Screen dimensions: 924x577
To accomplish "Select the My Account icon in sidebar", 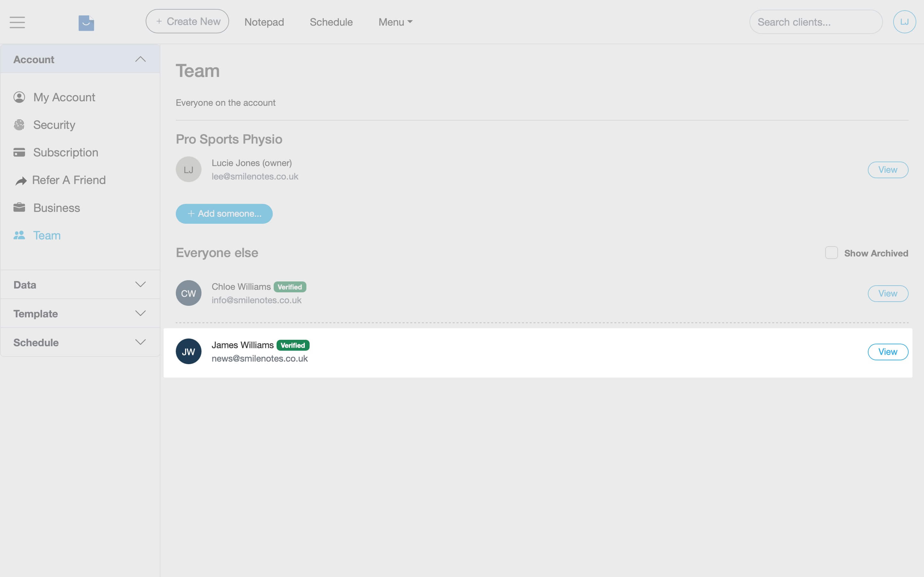I will click(20, 97).
